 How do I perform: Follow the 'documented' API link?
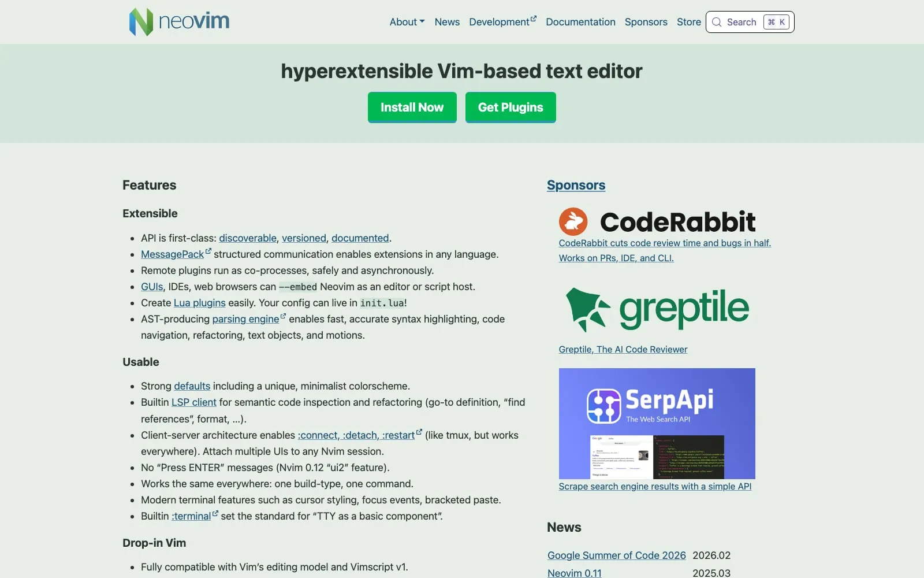point(360,238)
